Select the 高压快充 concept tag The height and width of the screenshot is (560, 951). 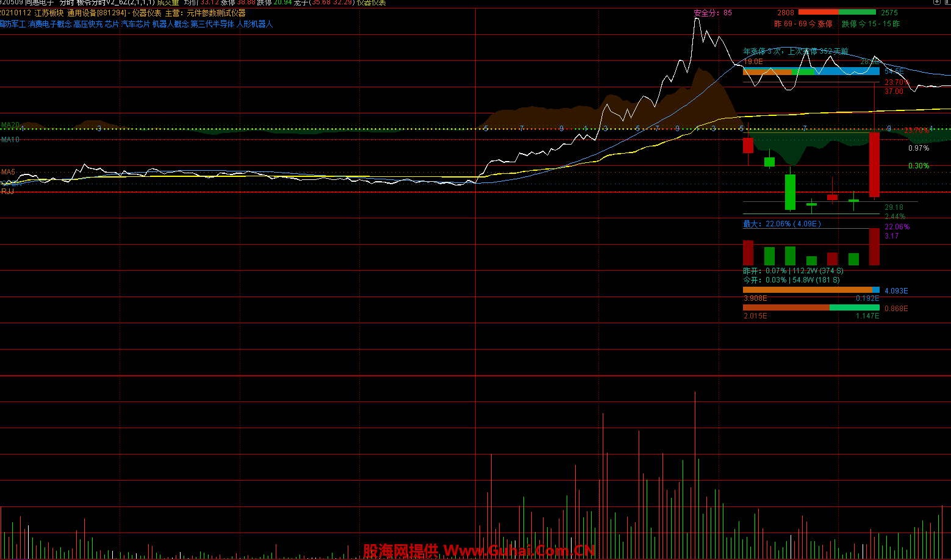[88, 24]
